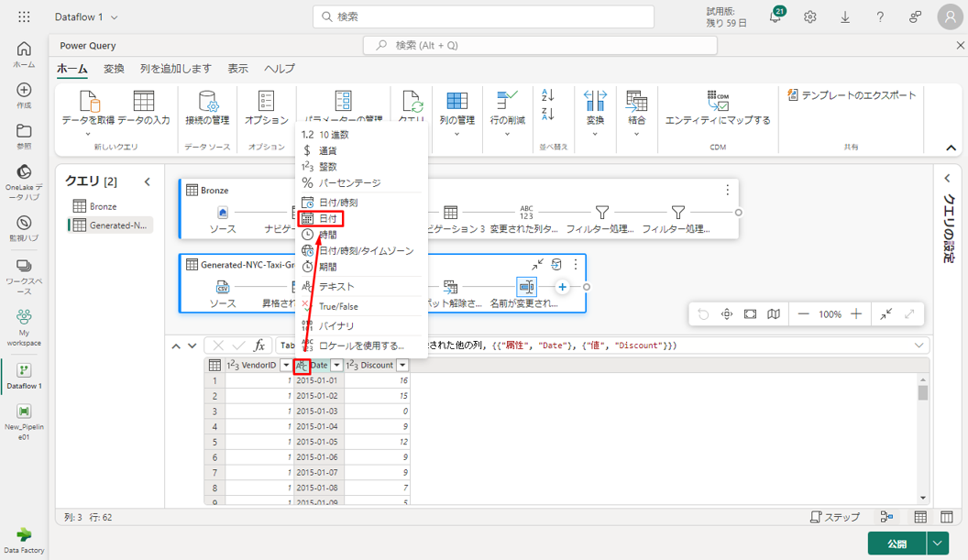Click fit to view icon in diagram toolbar
Image resolution: width=968 pixels, height=560 pixels.
[750, 314]
